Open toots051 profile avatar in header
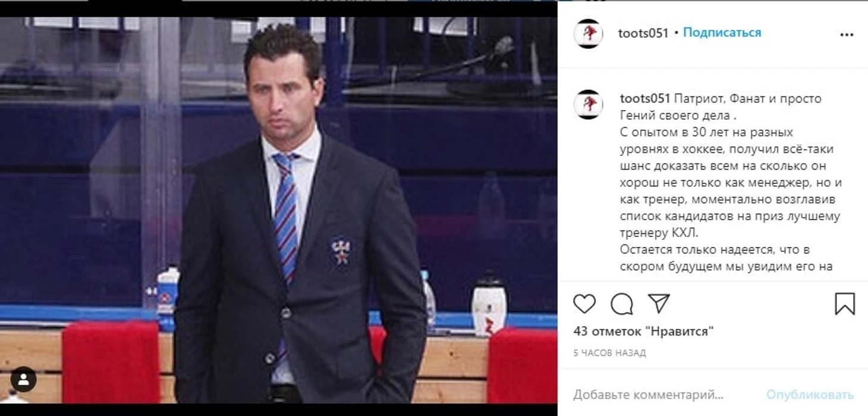This screenshot has width=868, height=416. [589, 33]
